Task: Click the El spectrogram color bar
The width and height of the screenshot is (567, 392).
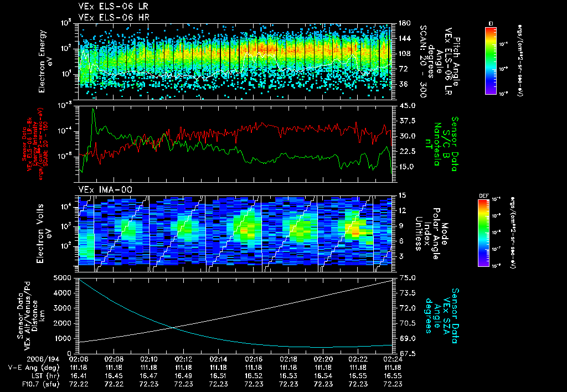Action: (491, 60)
